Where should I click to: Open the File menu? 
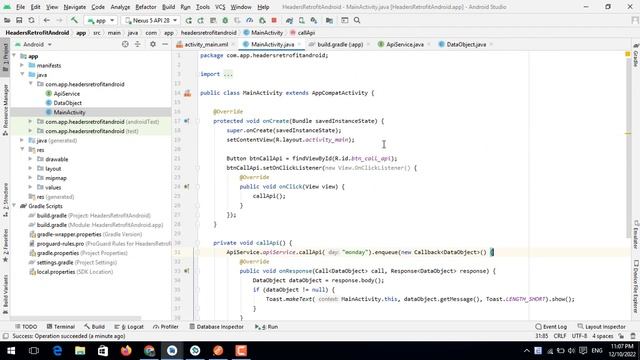click(x=20, y=7)
